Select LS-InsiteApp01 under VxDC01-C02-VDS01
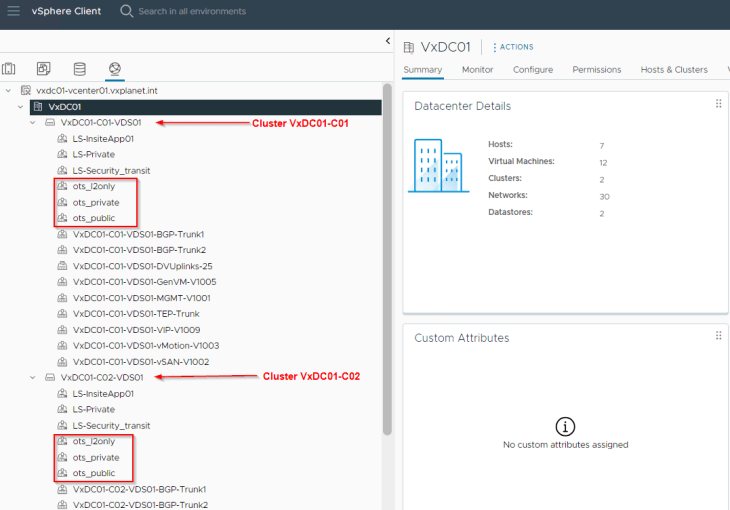The image size is (730, 510). click(103, 394)
